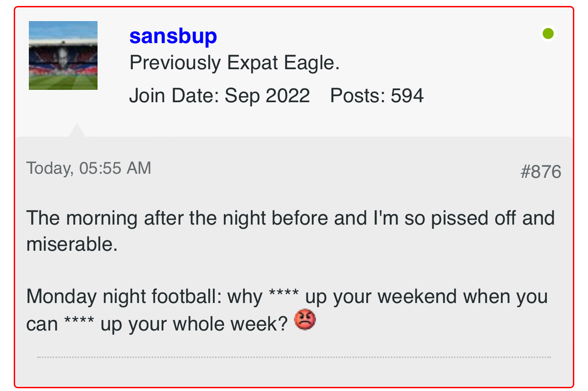The height and width of the screenshot is (391, 588).
Task: Click the Join Date: Sep 2022 text
Action: coord(220,96)
